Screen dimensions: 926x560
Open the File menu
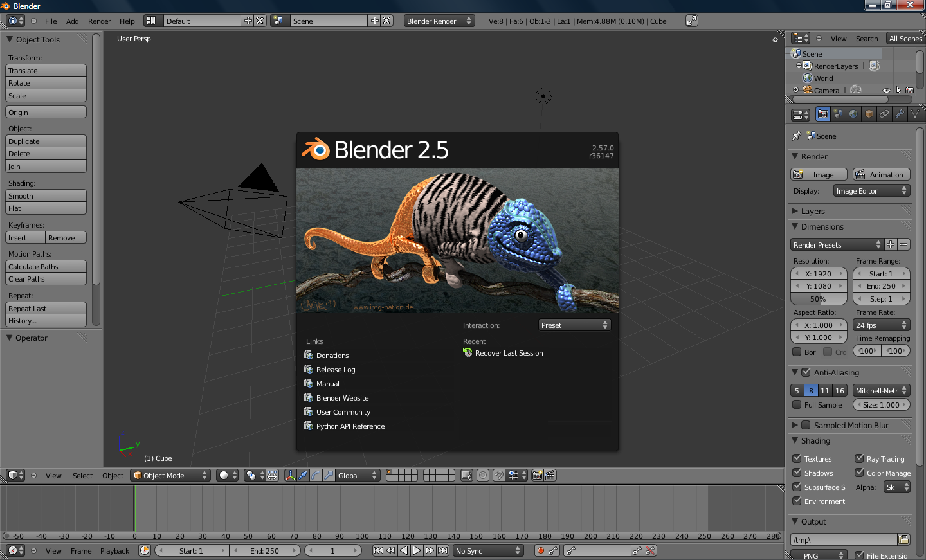coord(51,21)
